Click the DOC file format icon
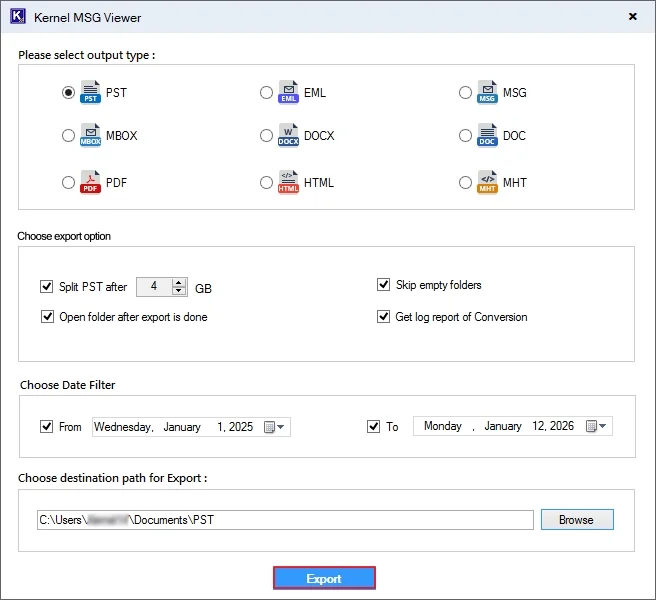This screenshot has height=600, width=656. point(487,135)
